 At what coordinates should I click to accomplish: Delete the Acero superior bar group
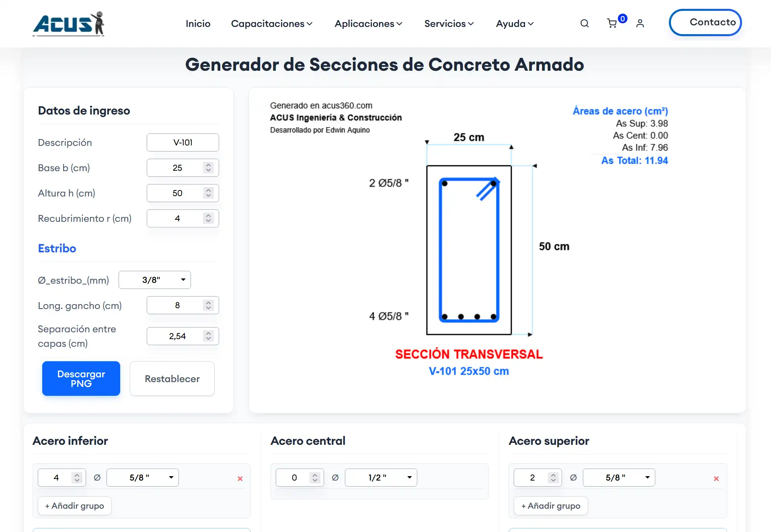click(716, 479)
